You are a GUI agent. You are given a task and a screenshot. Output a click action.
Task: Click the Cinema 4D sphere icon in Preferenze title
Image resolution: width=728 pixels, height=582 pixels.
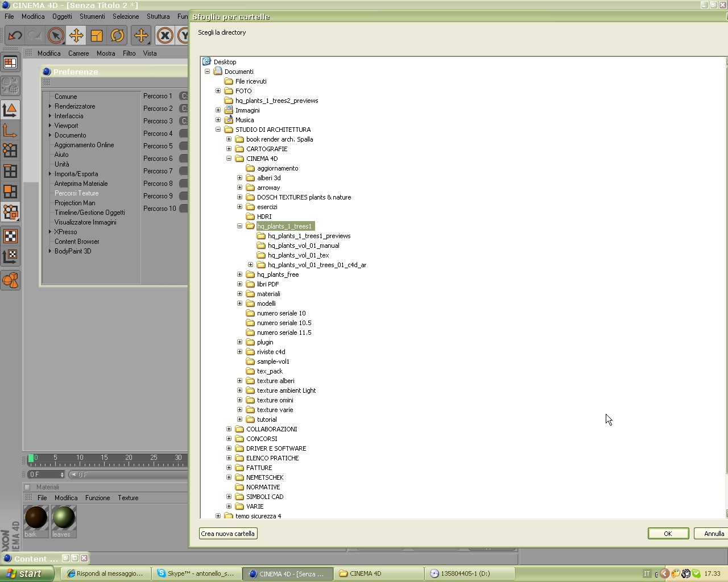point(47,72)
